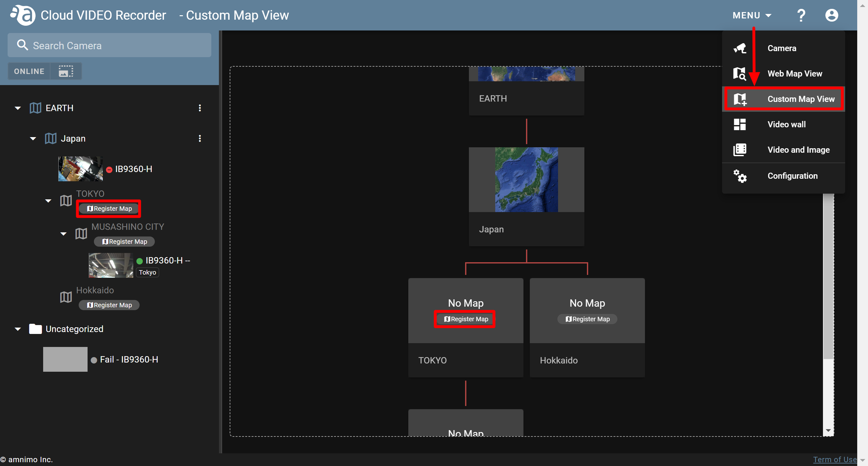Select the Web Map View menu entry
The height and width of the screenshot is (466, 868).
pyautogui.click(x=783, y=74)
